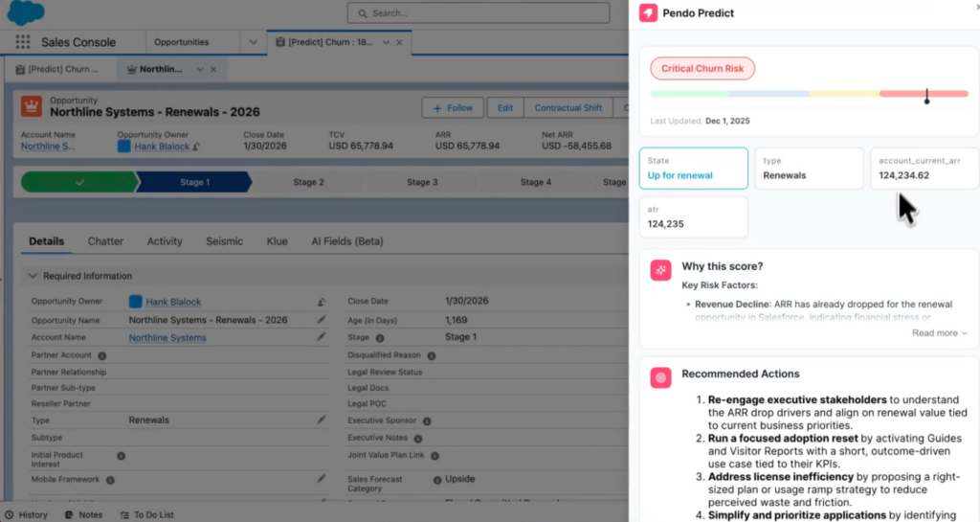Click info icon next to Executive Notes

click(x=418, y=439)
